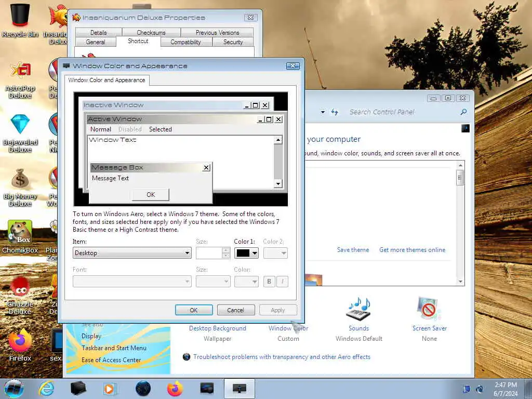532x399 pixels.
Task: Click the Save theme link
Action: pos(353,250)
